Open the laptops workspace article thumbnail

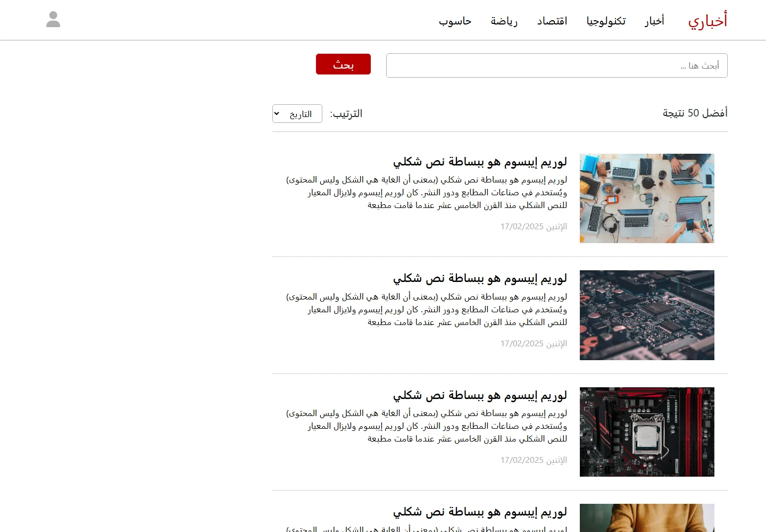[x=647, y=198]
